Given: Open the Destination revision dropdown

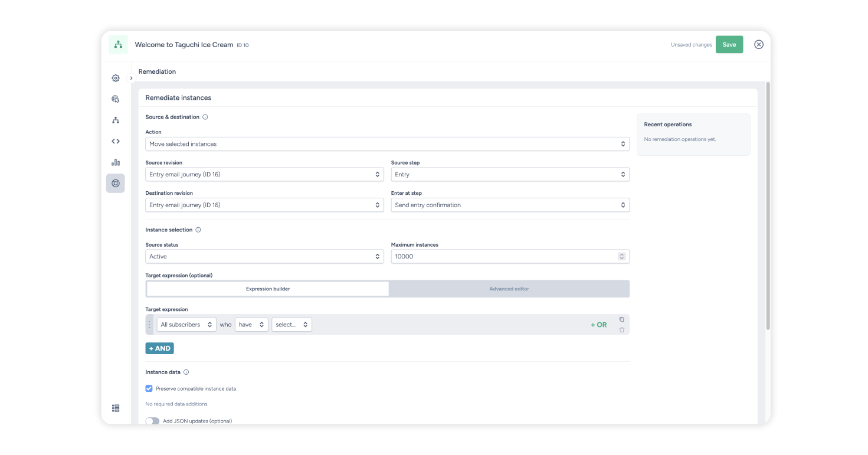Looking at the screenshot, I should [x=265, y=205].
